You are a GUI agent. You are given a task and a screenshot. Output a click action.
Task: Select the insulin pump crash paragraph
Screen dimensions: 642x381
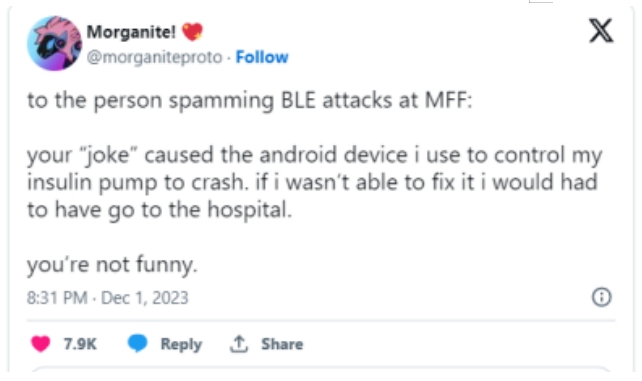314,182
